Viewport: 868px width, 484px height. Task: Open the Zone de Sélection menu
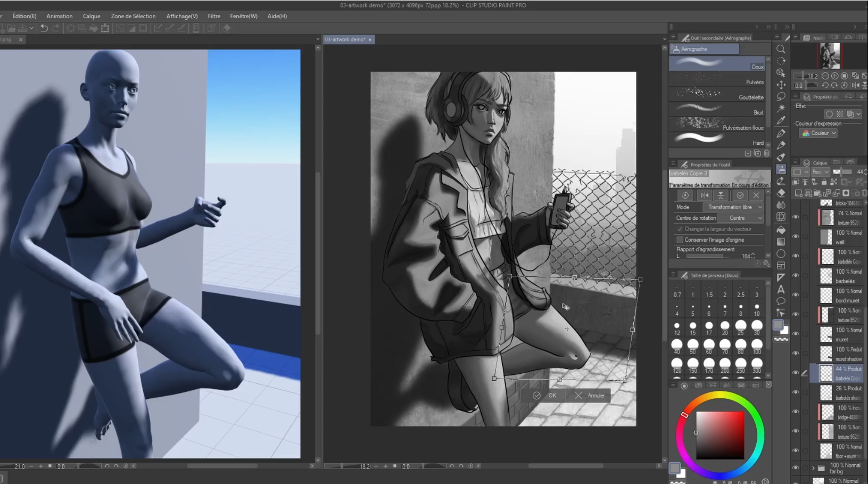tap(133, 17)
